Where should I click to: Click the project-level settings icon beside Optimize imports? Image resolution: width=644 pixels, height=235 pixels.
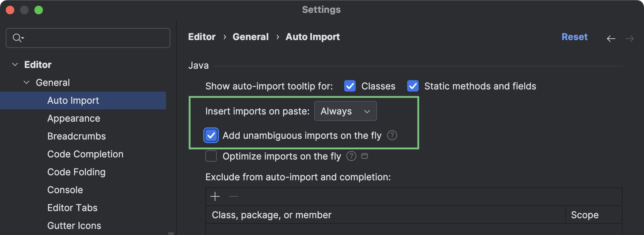tap(365, 156)
